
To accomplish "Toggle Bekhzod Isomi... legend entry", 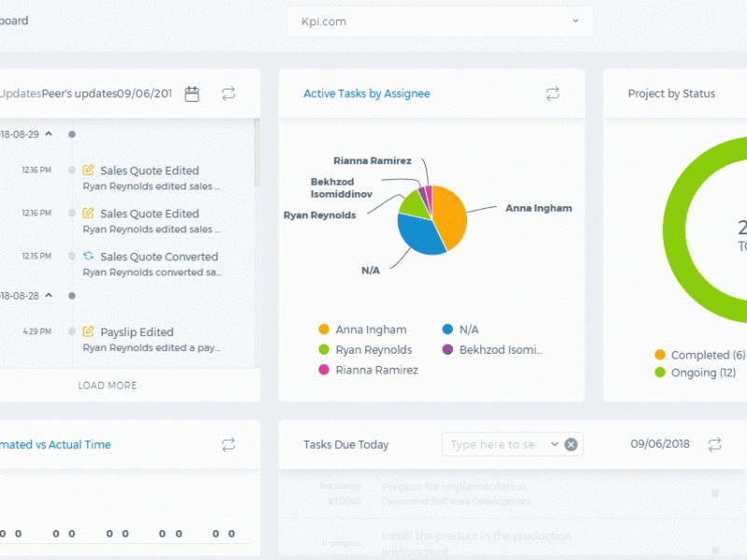I will [x=493, y=349].
